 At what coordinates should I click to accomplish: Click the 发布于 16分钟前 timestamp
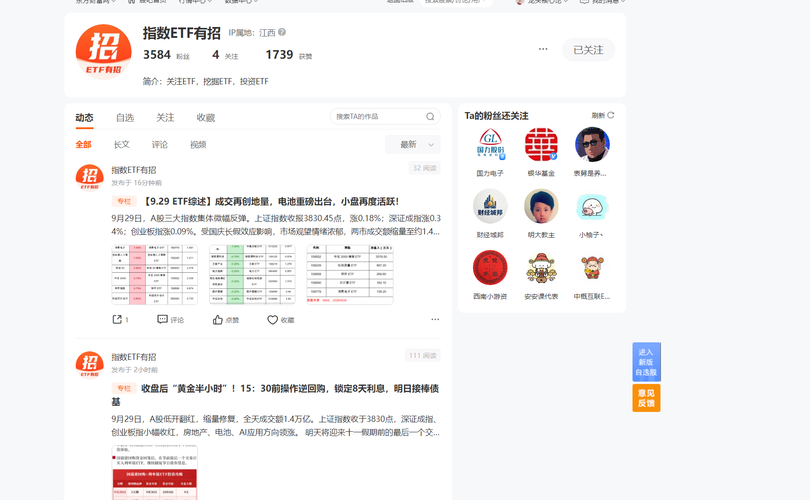(136, 183)
